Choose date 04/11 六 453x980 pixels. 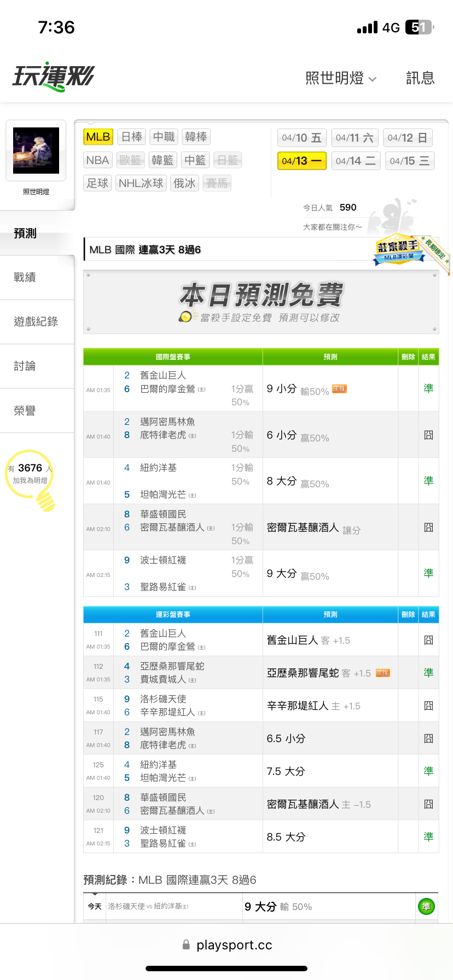click(355, 138)
